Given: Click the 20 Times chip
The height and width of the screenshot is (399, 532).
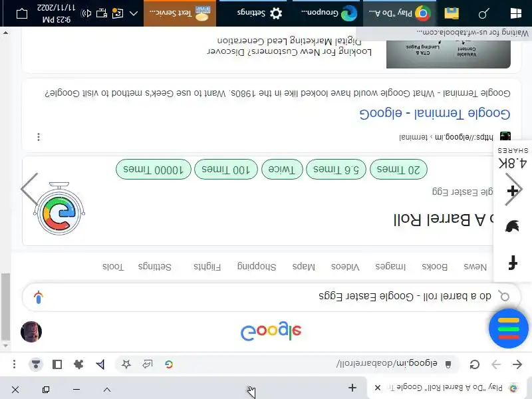Looking at the screenshot, I should (398, 169).
